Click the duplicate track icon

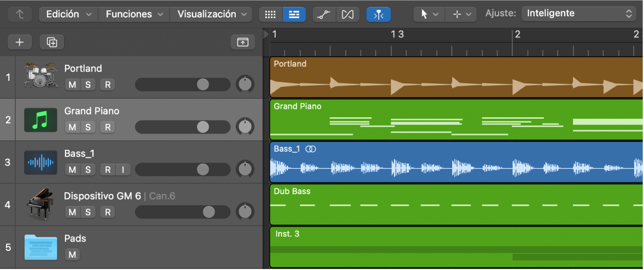click(52, 42)
